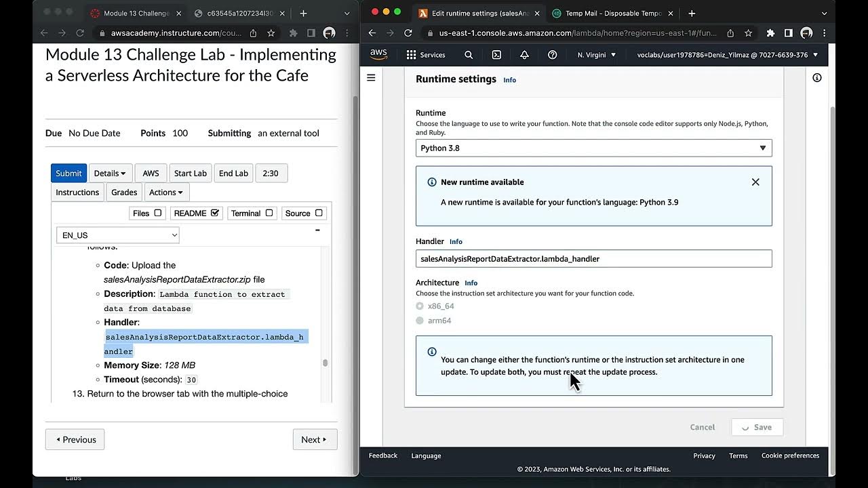Go back in the AWS console window
868x488 pixels.
[372, 33]
